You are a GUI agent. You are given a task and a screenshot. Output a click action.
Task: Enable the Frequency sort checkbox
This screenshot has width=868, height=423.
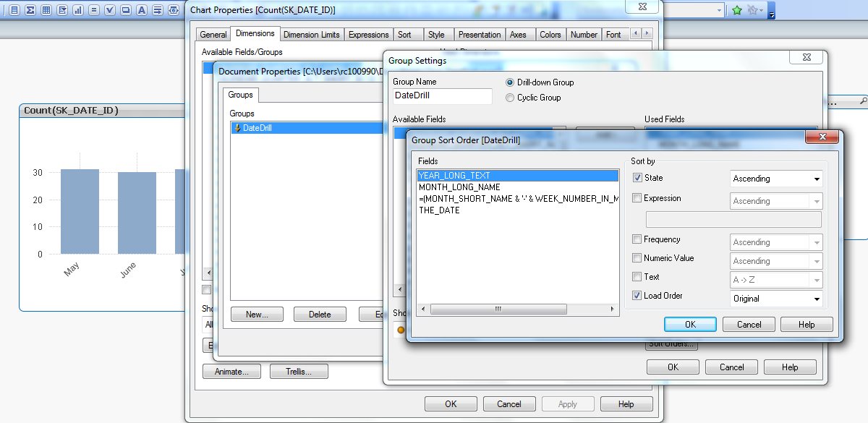tap(637, 239)
